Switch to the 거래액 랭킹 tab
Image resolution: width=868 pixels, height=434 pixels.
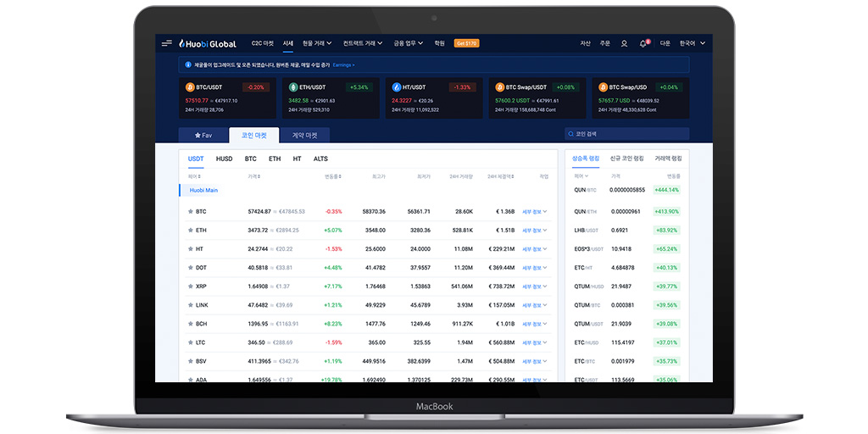pos(668,159)
